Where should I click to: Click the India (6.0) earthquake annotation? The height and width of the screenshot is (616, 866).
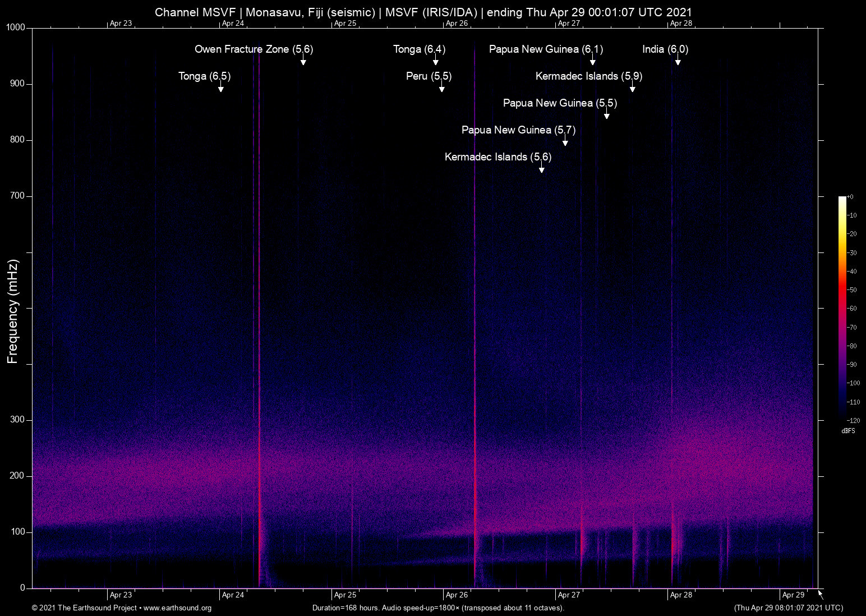pyautogui.click(x=666, y=49)
